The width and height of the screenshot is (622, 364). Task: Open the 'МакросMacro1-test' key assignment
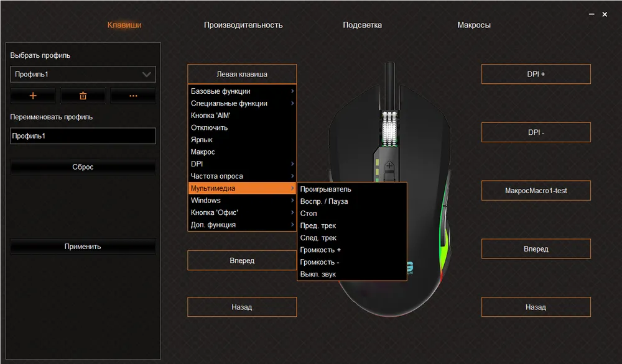(536, 191)
